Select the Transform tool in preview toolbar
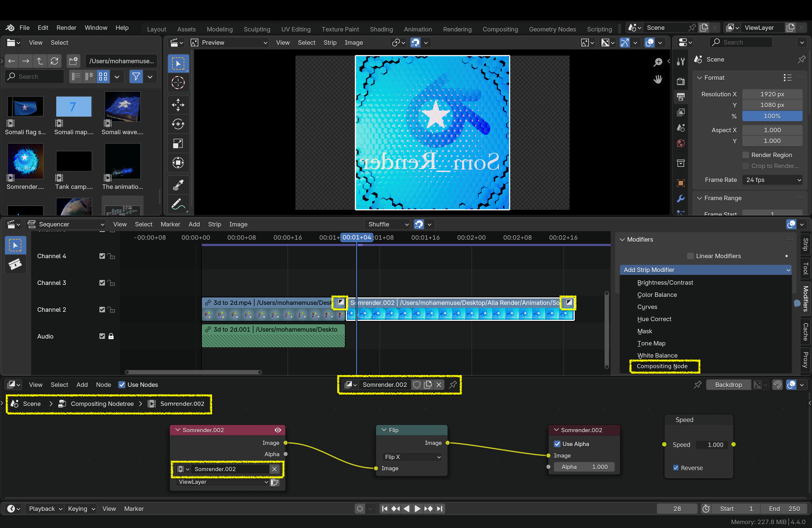This screenshot has height=528, width=812. pos(178,163)
